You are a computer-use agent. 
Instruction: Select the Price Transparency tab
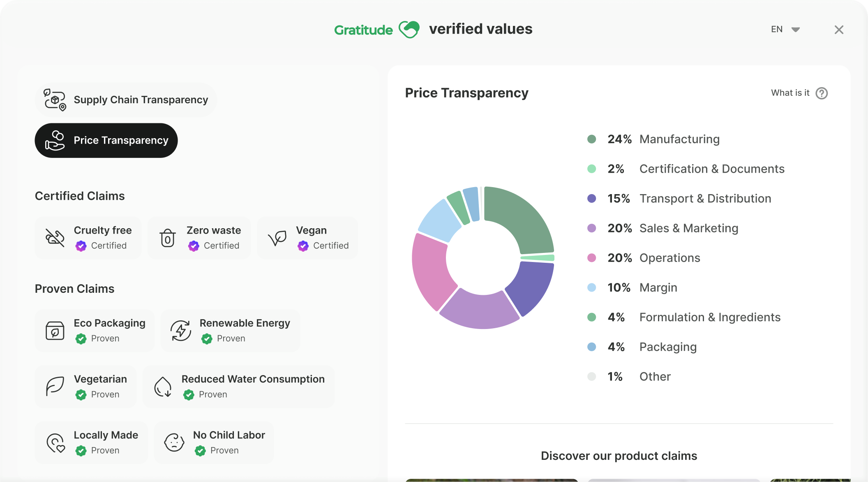[121, 141]
